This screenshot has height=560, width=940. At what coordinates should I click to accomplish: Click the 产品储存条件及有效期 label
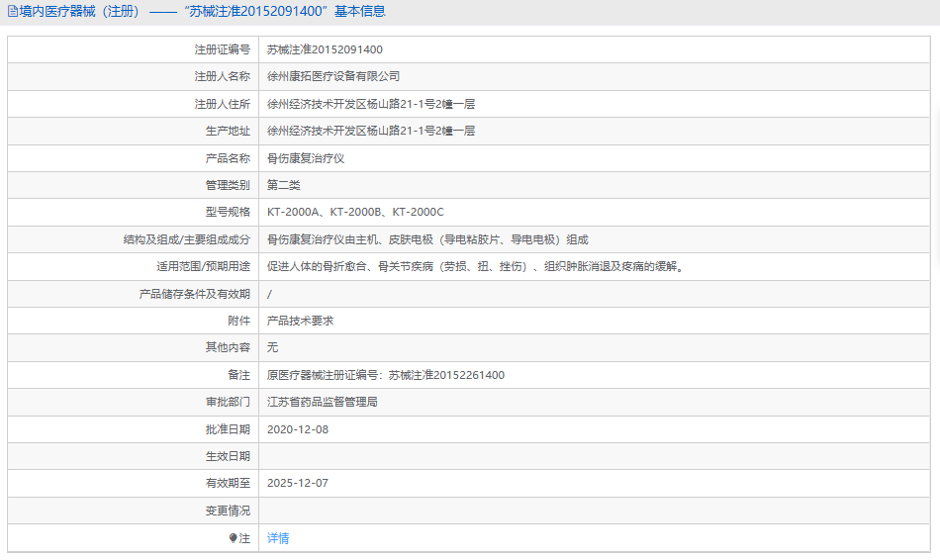[x=195, y=295]
